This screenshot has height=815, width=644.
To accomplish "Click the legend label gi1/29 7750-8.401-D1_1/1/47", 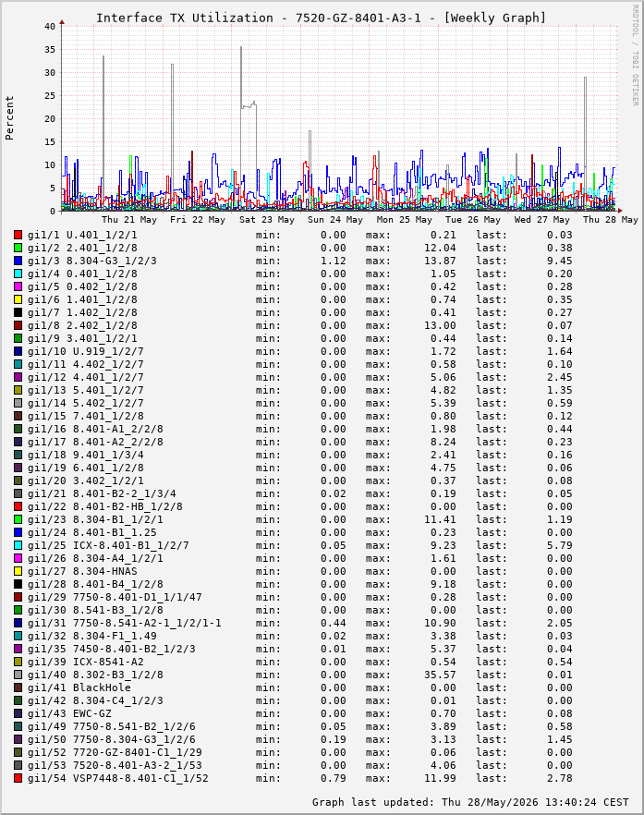I will tap(115, 597).
